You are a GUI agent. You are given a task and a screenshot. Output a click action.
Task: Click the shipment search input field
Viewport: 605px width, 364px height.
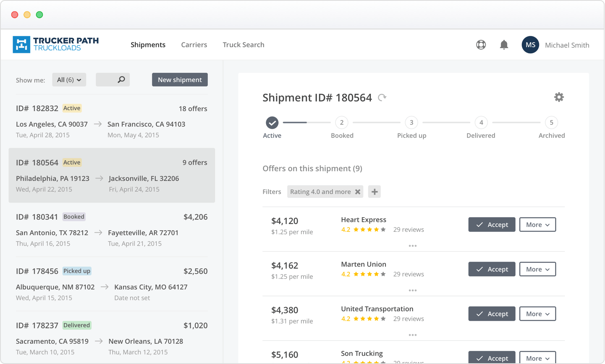click(113, 80)
